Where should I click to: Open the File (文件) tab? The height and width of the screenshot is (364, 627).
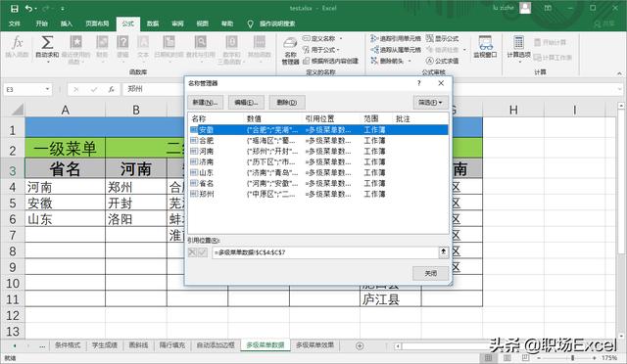(15, 24)
